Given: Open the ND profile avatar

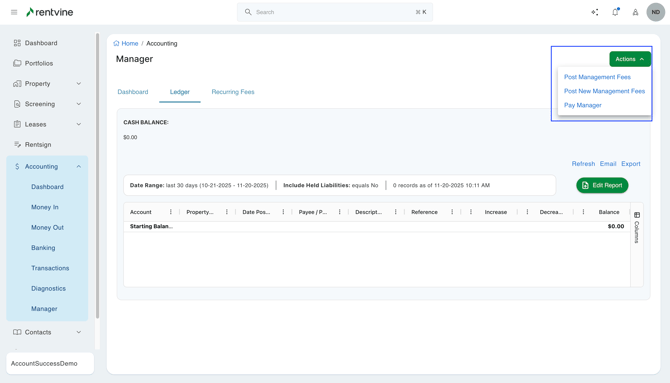Looking at the screenshot, I should tap(655, 12).
